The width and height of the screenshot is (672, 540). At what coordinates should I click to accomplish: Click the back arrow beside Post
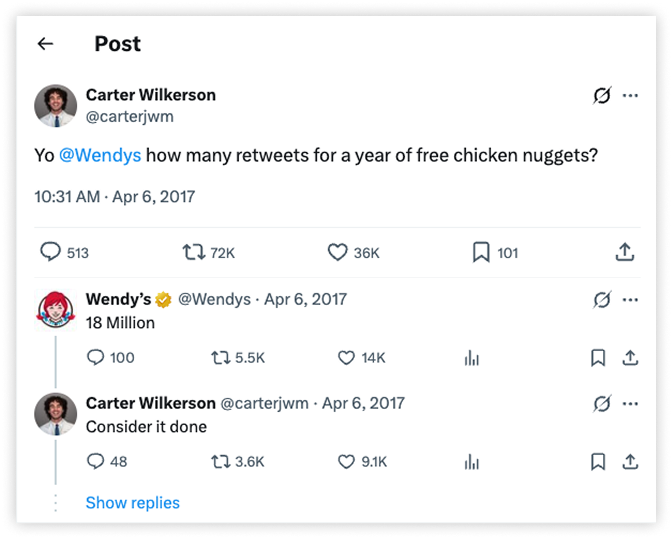45,44
